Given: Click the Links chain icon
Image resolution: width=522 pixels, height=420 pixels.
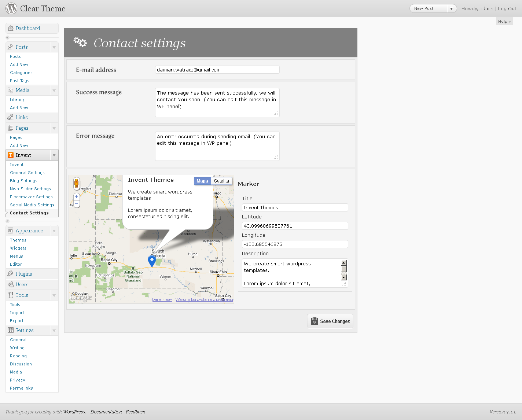Looking at the screenshot, I should tap(11, 117).
